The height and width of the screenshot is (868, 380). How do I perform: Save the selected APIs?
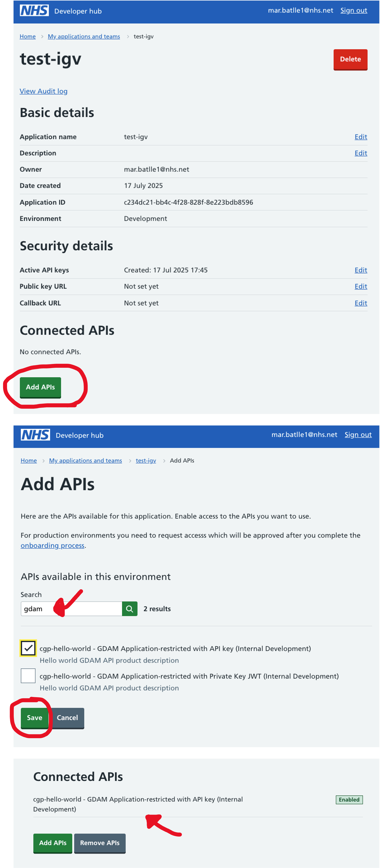coord(35,718)
